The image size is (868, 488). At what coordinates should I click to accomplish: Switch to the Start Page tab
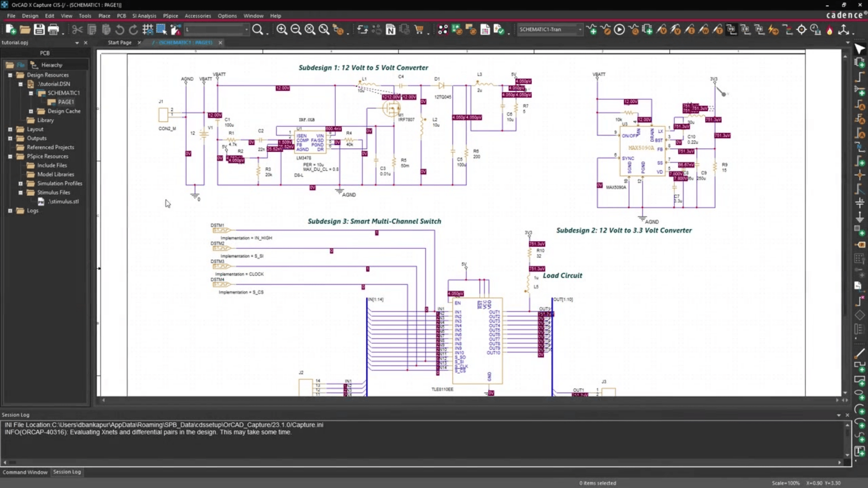pyautogui.click(x=119, y=42)
